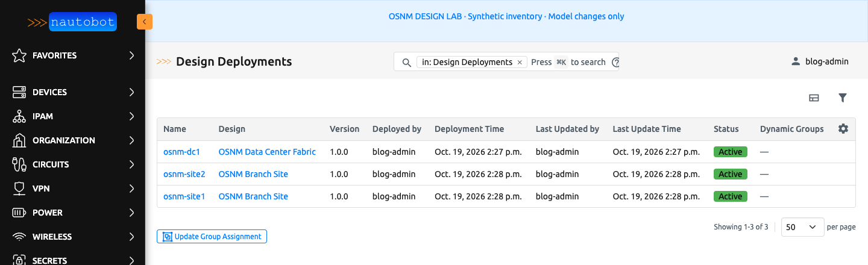Screen dimensions: 868x265
Task: Click the blog-admin user icon
Action: [796, 61]
